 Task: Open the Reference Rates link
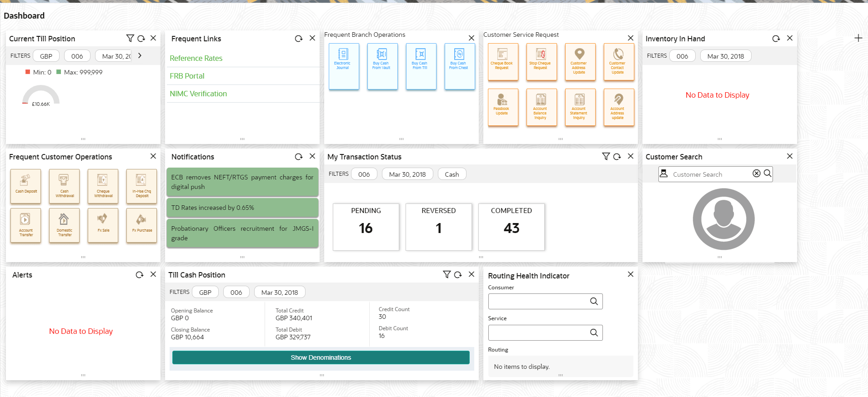click(196, 58)
